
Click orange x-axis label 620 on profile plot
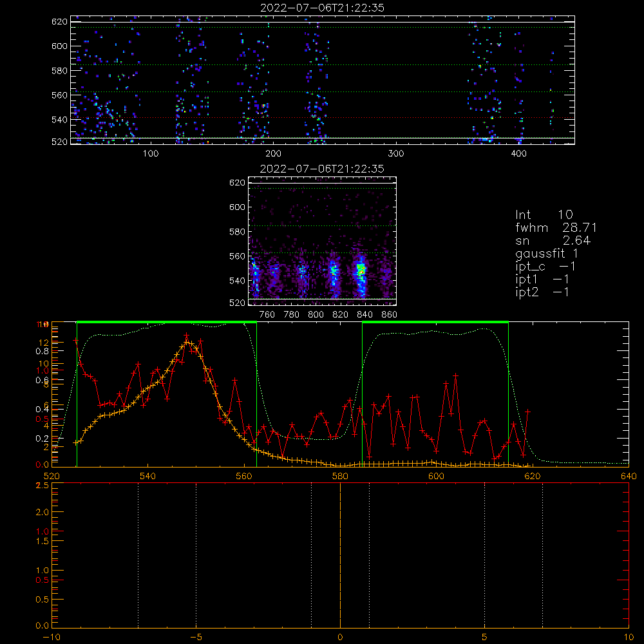click(533, 477)
